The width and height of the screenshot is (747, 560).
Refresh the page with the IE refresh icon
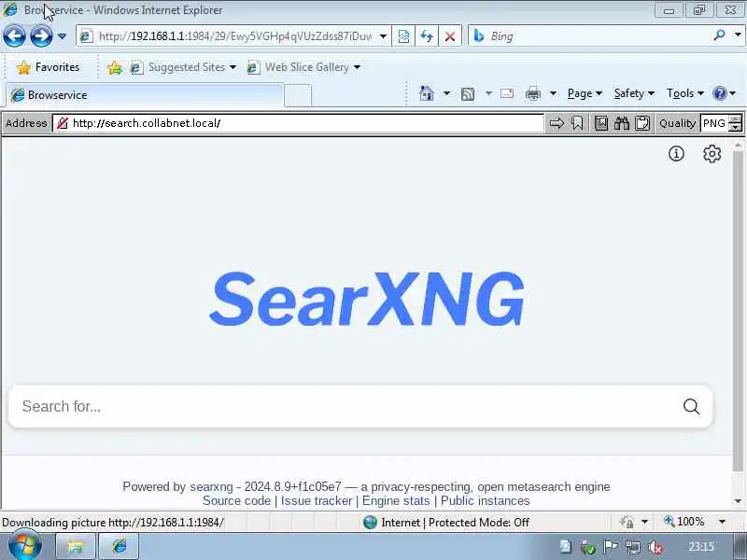coord(427,36)
